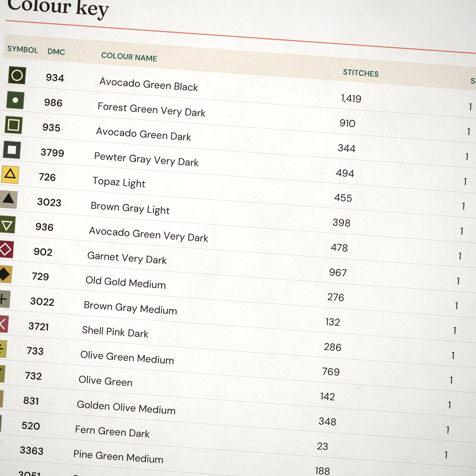Select the hollow square symbol for DMC 935

point(13,125)
